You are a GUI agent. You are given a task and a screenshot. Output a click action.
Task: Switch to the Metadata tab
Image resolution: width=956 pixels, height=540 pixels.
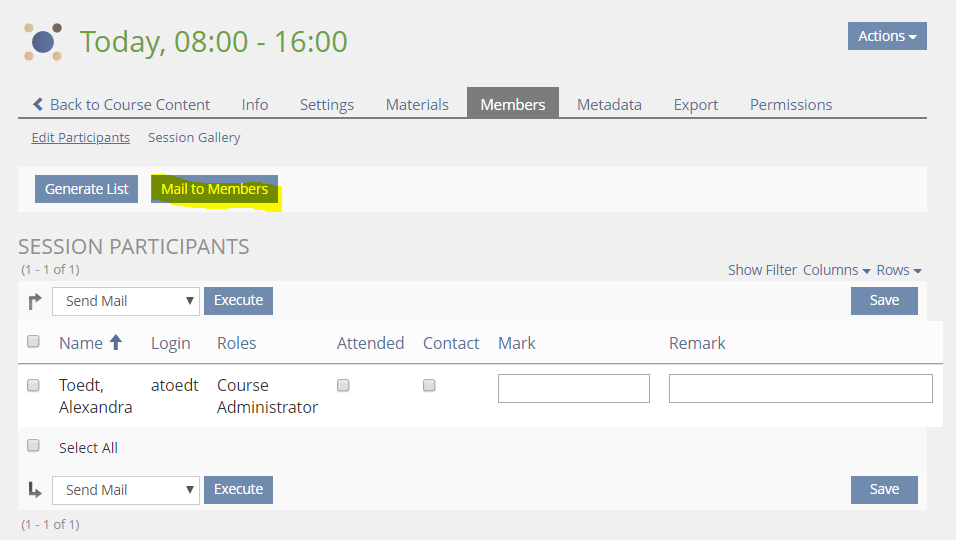pos(609,104)
